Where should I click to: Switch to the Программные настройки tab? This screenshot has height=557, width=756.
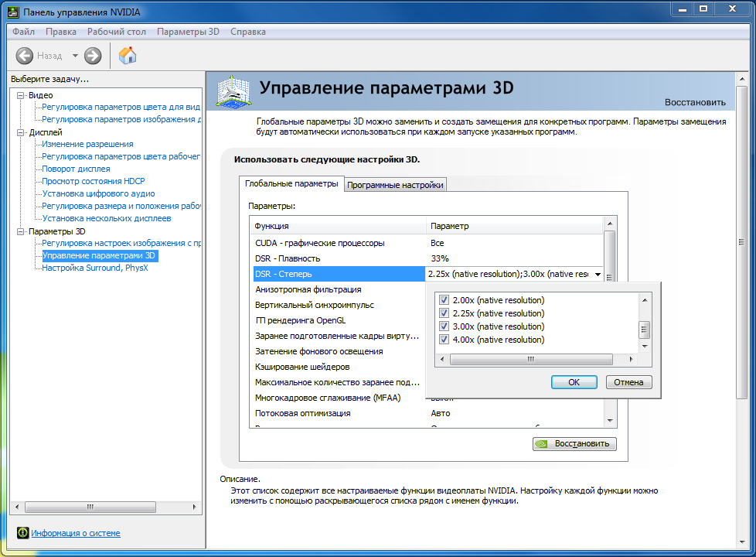pyautogui.click(x=395, y=185)
